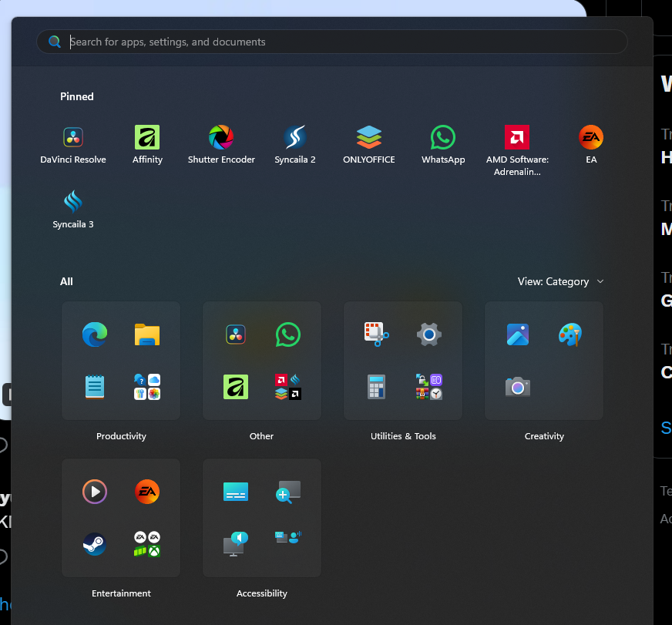Launch pinned Affinity app
Screen dimensions: 672x625
click(x=147, y=146)
